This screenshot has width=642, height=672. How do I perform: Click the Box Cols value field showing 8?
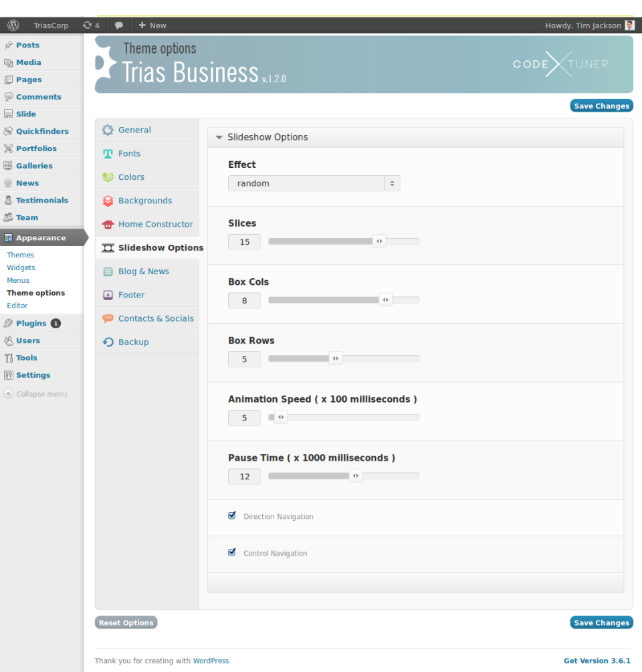pyautogui.click(x=244, y=301)
